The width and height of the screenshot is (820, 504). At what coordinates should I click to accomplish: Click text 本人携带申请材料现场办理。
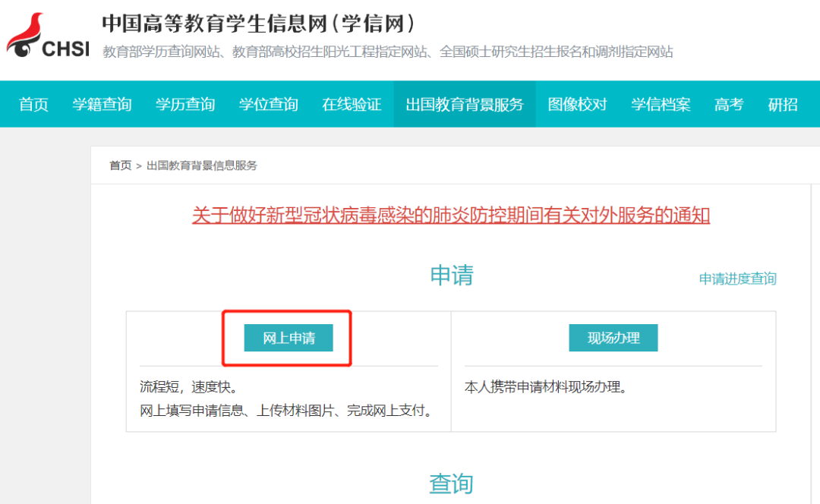pyautogui.click(x=547, y=387)
